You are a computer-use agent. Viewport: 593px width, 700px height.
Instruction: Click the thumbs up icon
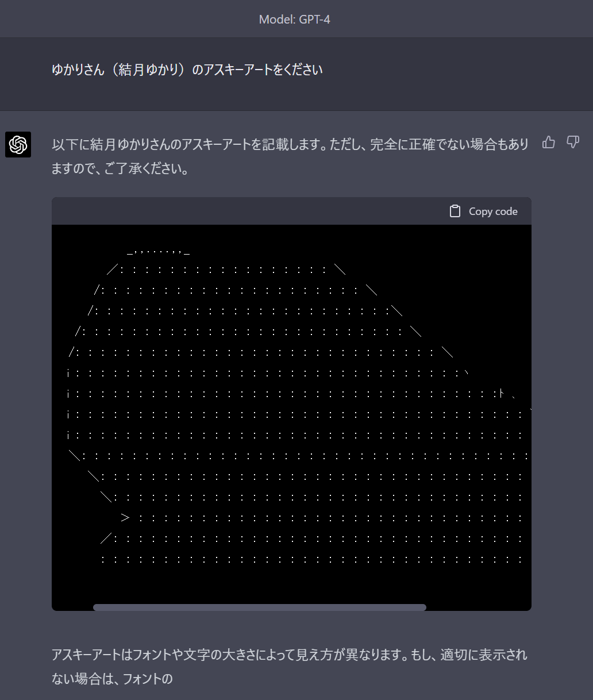[x=549, y=143]
